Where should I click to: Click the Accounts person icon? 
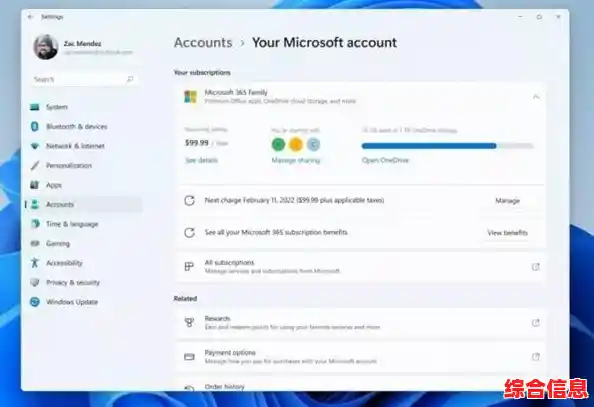(x=34, y=205)
